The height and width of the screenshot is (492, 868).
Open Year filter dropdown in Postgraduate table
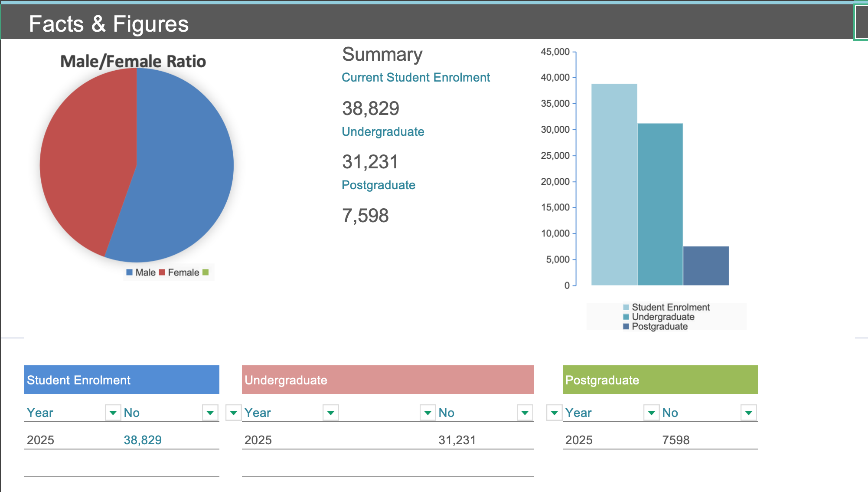click(651, 413)
